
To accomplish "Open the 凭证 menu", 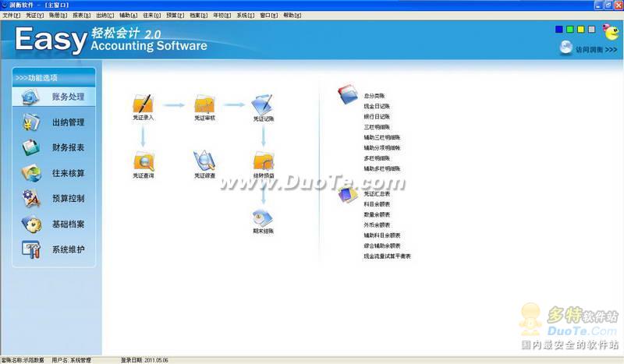I will coord(34,15).
